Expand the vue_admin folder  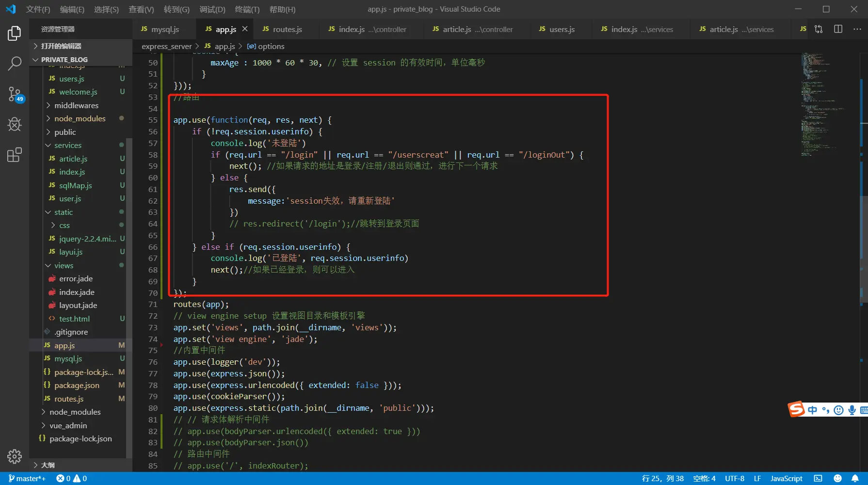(x=68, y=425)
